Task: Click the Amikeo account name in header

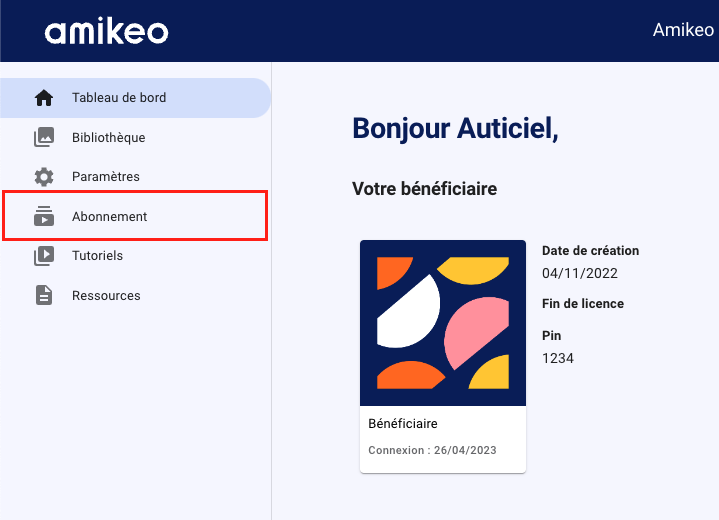Action: pyautogui.click(x=683, y=30)
